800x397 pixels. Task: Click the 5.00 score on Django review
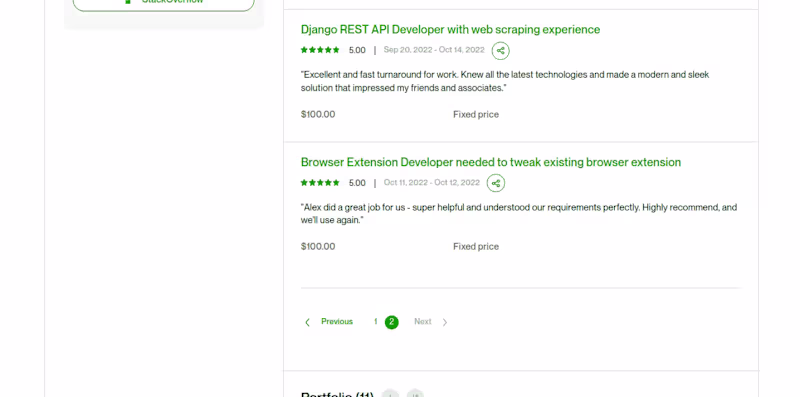point(357,50)
